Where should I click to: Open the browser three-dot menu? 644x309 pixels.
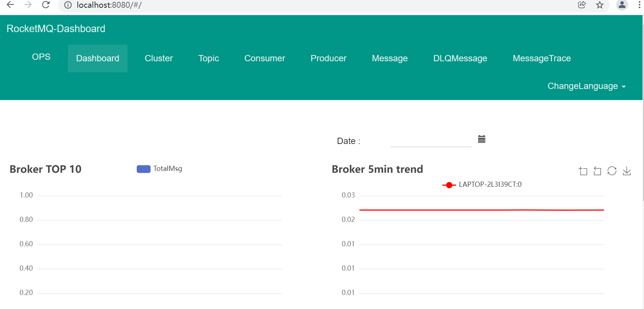click(640, 5)
